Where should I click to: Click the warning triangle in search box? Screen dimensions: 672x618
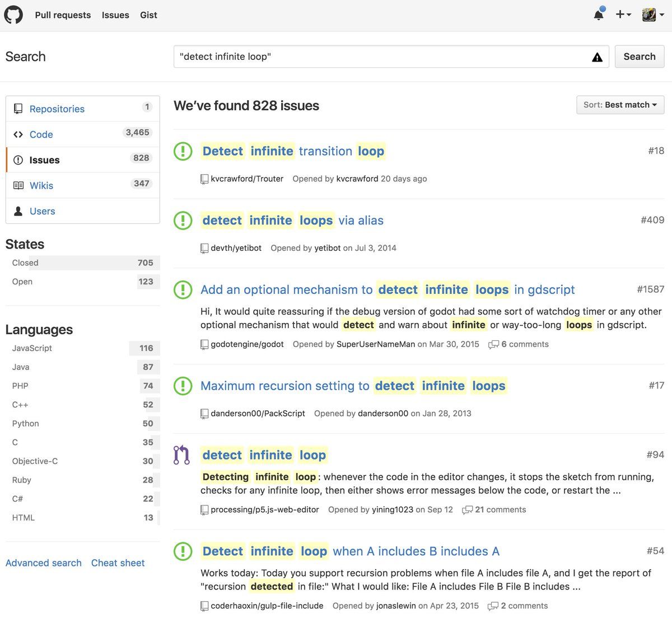(x=597, y=57)
